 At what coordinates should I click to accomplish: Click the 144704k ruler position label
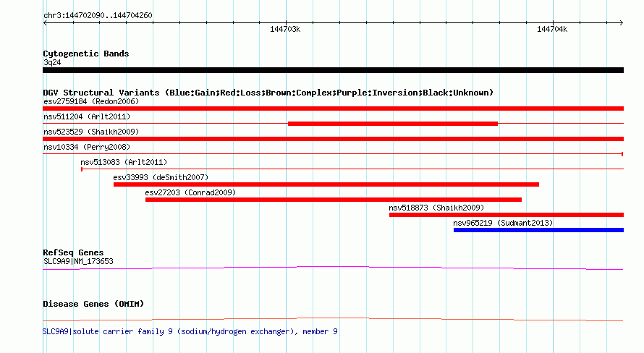[x=552, y=29]
